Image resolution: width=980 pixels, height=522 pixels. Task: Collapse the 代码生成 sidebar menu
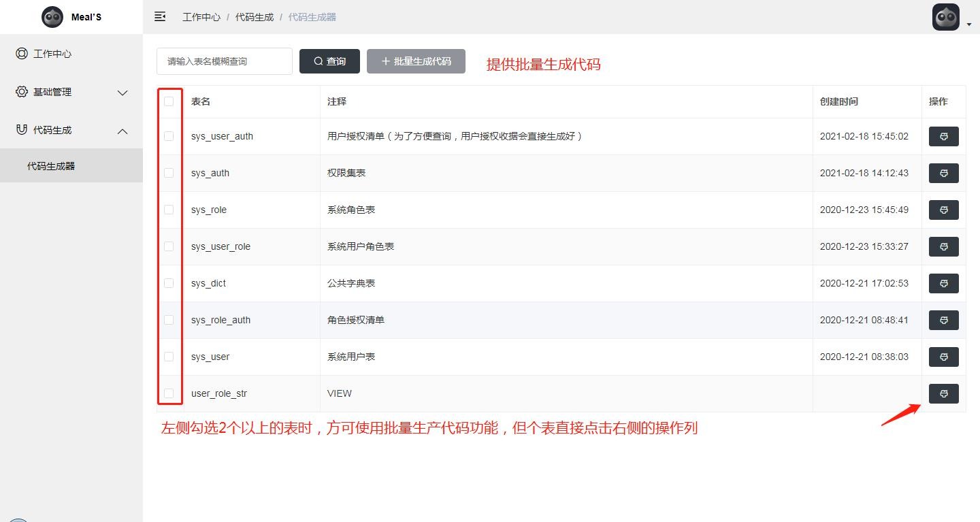[71, 130]
